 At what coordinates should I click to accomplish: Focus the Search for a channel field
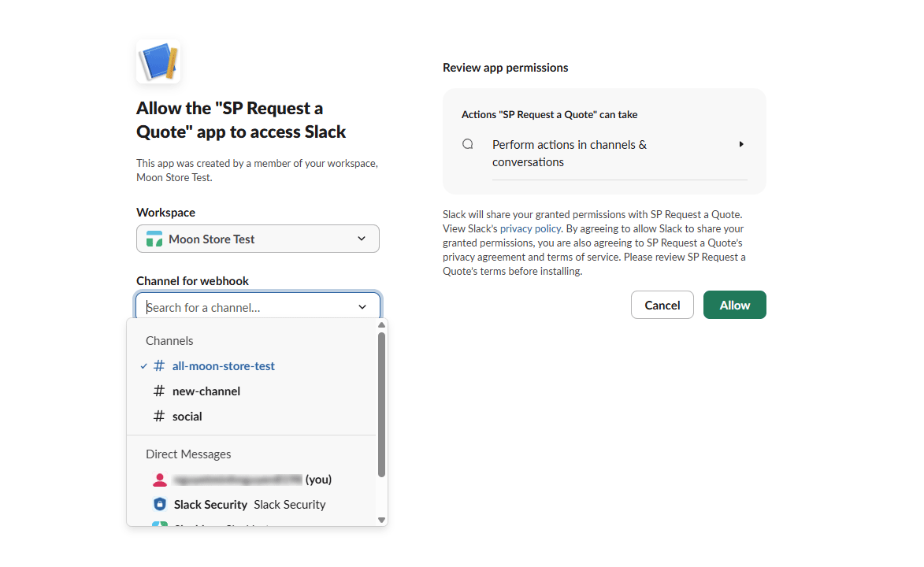tap(258, 307)
